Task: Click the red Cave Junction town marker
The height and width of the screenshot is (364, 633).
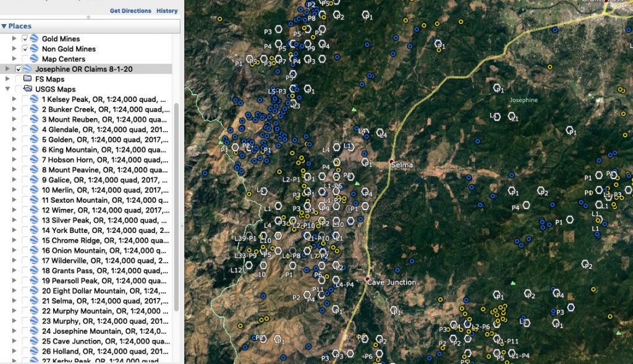Action: click(367, 279)
